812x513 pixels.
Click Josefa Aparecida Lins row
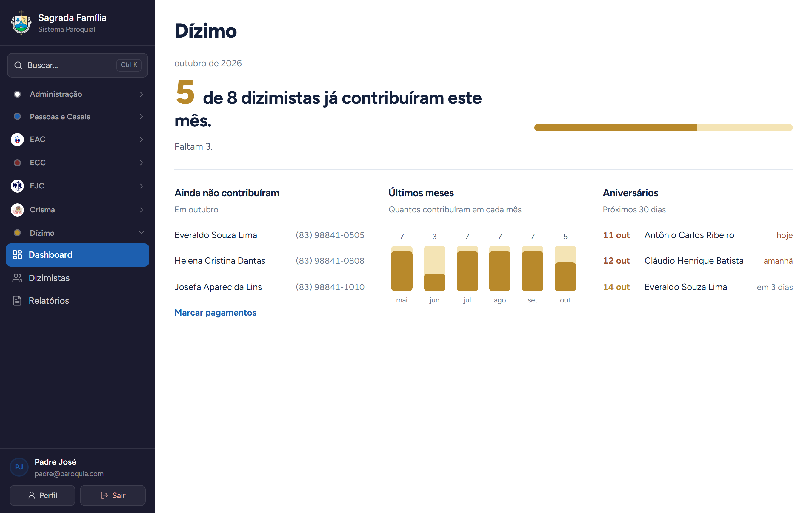pos(270,287)
